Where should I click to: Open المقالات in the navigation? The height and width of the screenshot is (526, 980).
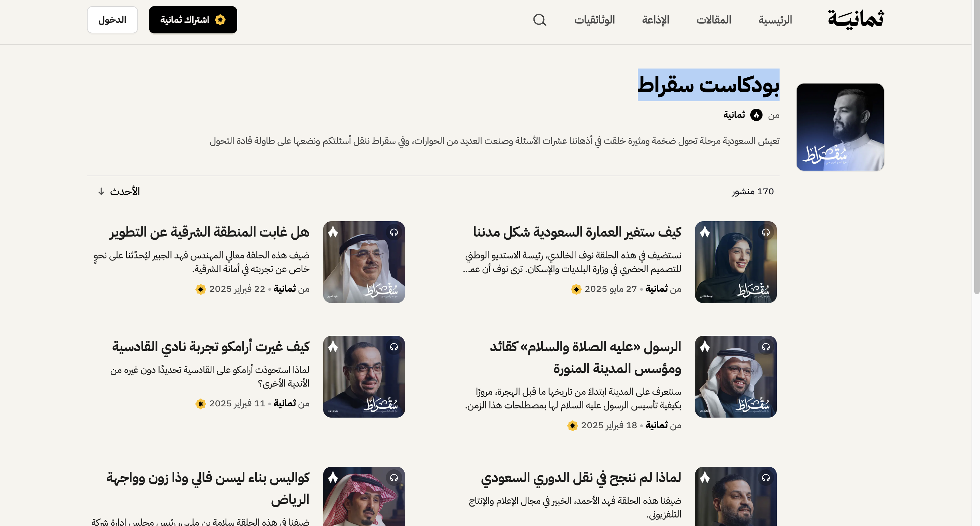(x=714, y=20)
